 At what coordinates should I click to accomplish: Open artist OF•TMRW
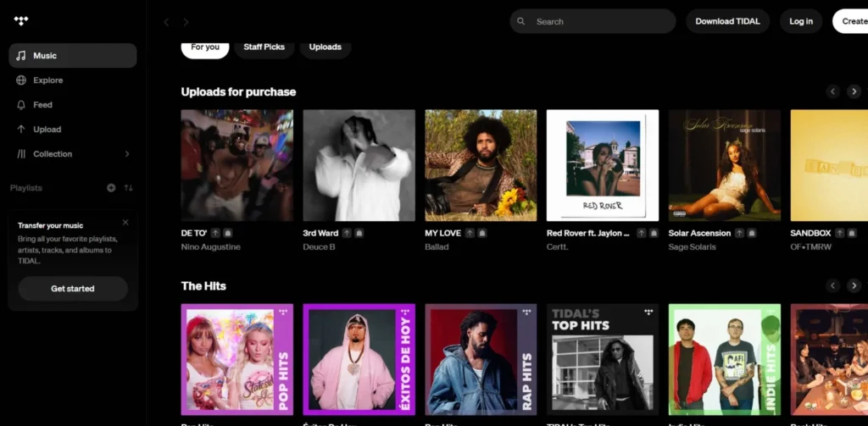tap(811, 246)
